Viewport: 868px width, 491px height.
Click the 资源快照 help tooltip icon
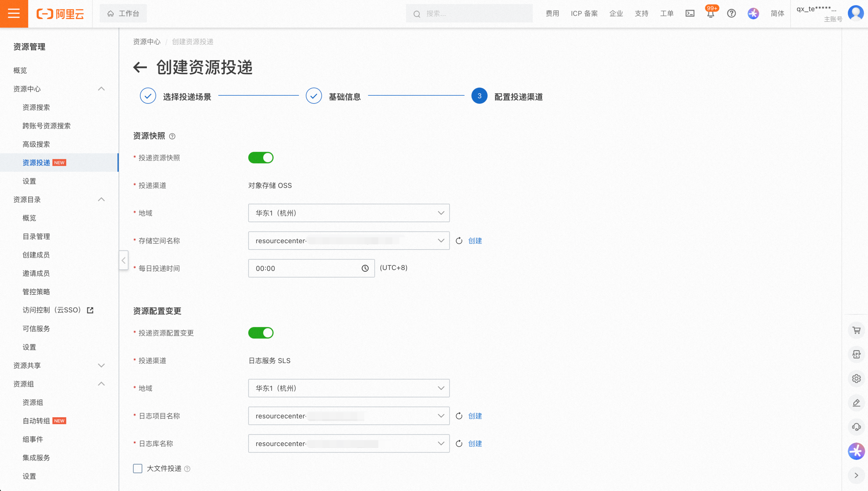(172, 136)
